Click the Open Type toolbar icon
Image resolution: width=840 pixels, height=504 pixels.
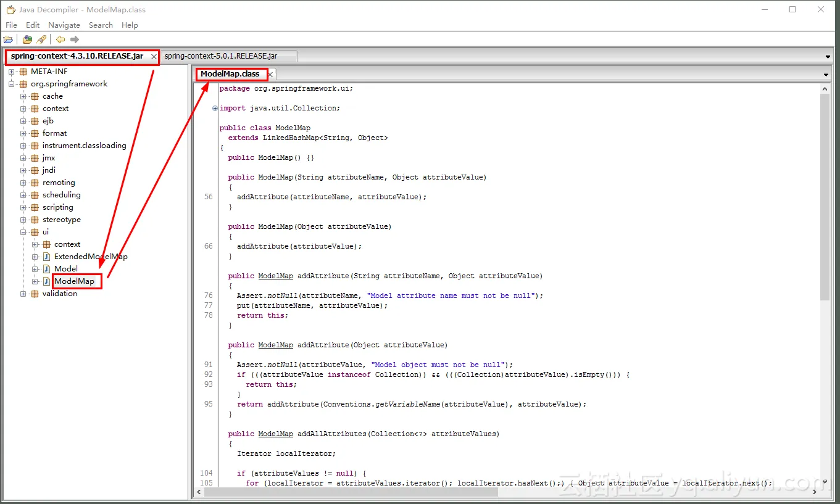coord(28,39)
